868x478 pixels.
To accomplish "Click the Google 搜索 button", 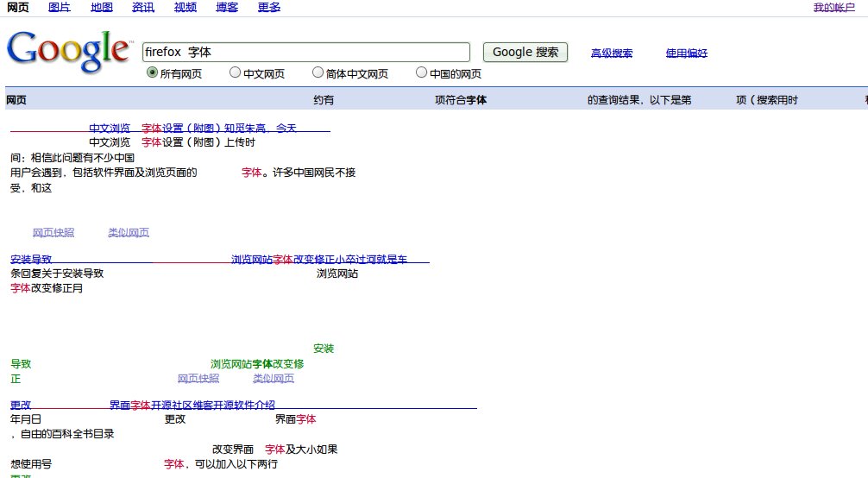I will pyautogui.click(x=525, y=52).
